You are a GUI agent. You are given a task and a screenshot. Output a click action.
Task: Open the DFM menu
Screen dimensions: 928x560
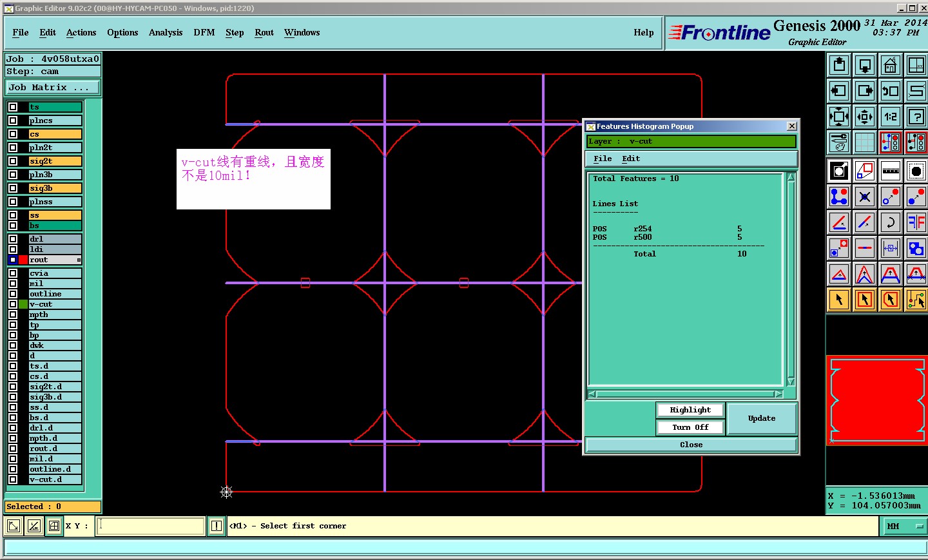click(204, 33)
